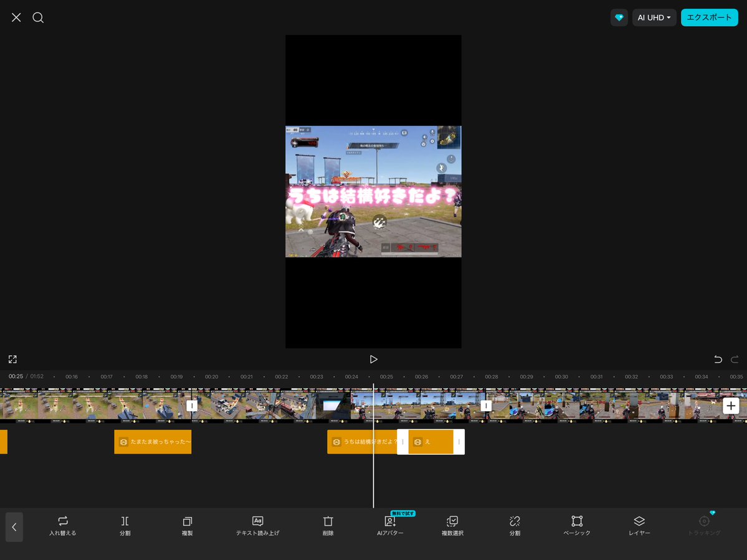Open the レイヤー layer options
Viewport: 747px width, 560px height.
pyautogui.click(x=639, y=526)
